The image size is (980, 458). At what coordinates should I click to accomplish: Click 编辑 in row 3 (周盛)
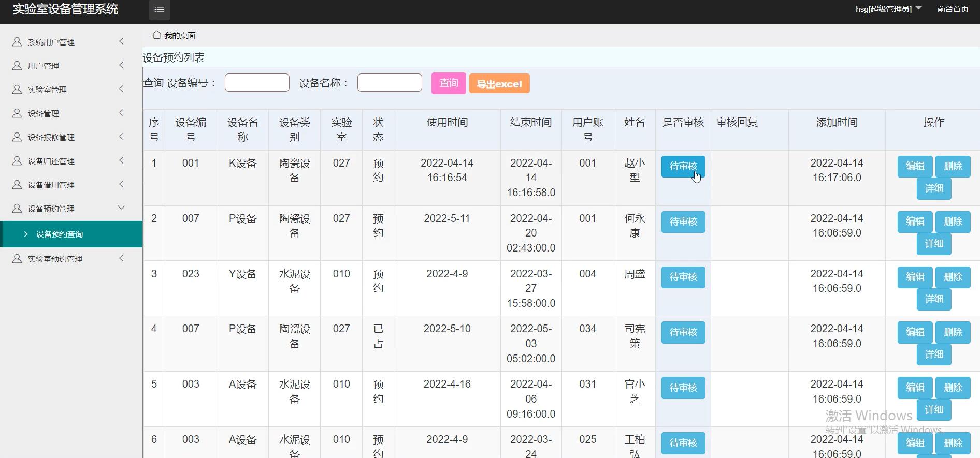pos(915,277)
